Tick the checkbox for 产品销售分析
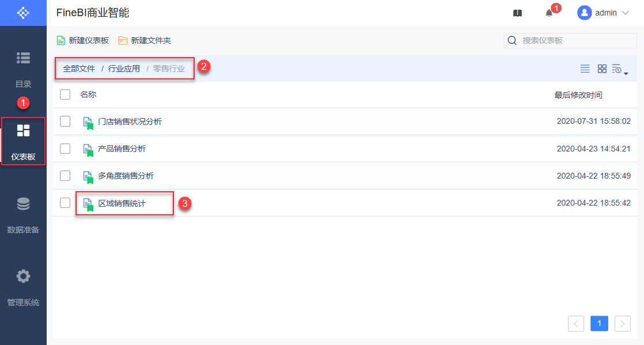This screenshot has width=644, height=345. point(65,149)
